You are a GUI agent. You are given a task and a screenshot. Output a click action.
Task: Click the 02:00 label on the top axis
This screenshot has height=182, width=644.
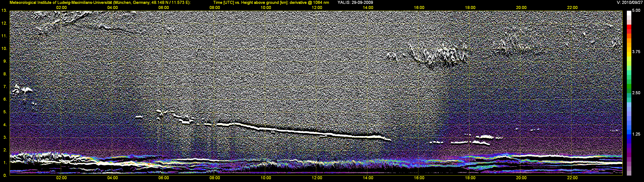[61, 7]
